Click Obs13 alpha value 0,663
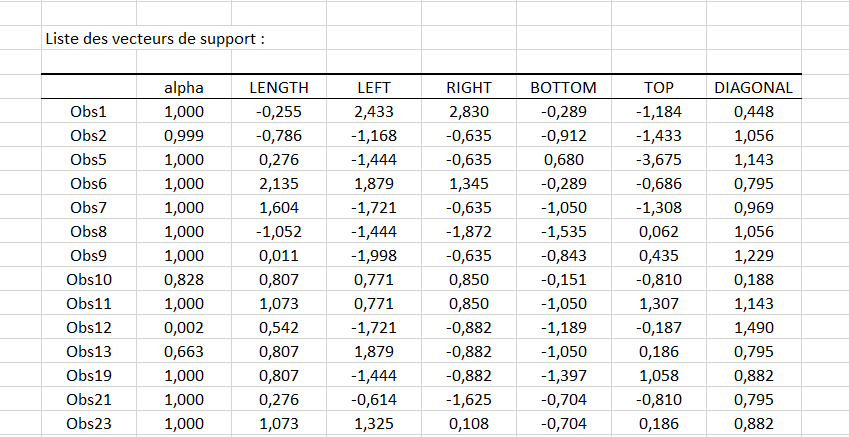The image size is (849, 437). (x=184, y=351)
